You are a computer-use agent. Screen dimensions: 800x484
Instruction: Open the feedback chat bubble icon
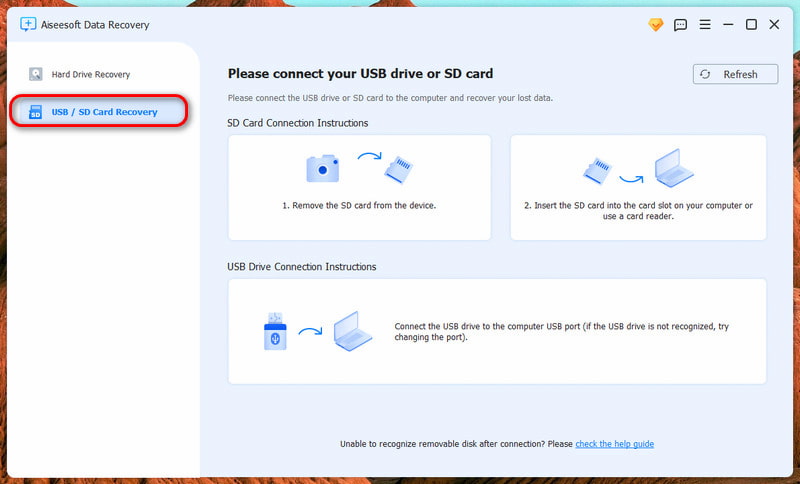pos(681,24)
